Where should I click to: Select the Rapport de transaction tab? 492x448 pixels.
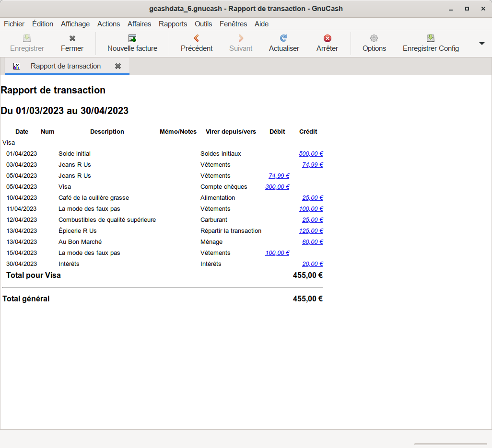(66, 67)
